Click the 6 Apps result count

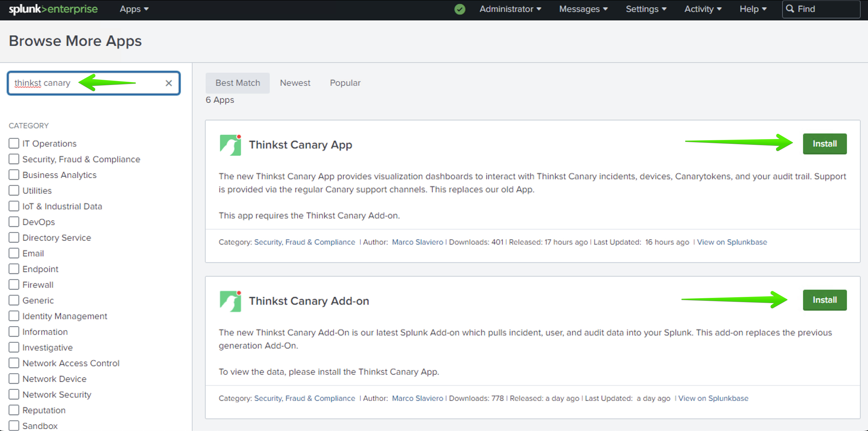220,100
